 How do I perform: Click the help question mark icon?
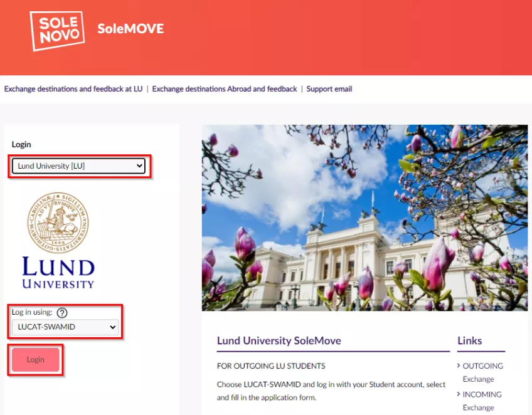(62, 313)
